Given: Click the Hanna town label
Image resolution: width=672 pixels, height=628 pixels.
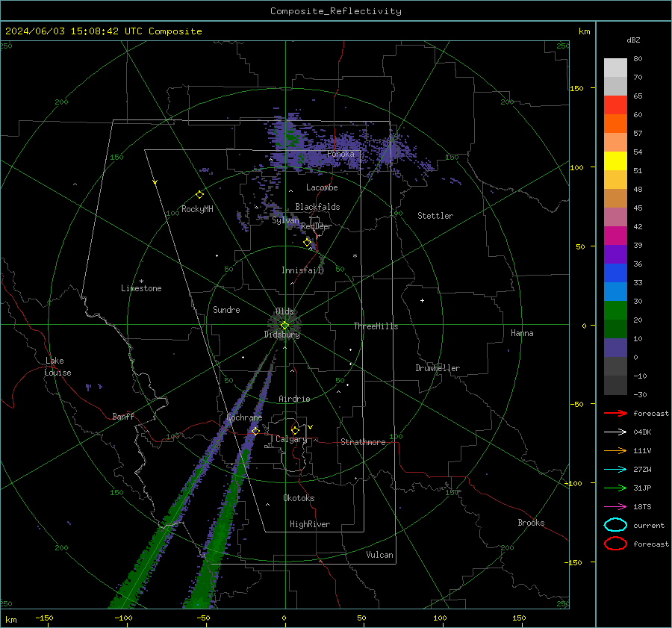Looking at the screenshot, I should [x=522, y=333].
